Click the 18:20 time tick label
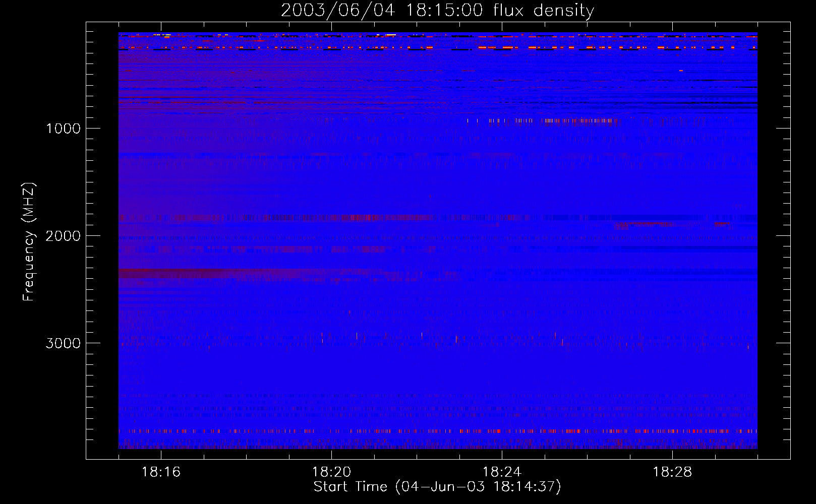 [x=331, y=472]
